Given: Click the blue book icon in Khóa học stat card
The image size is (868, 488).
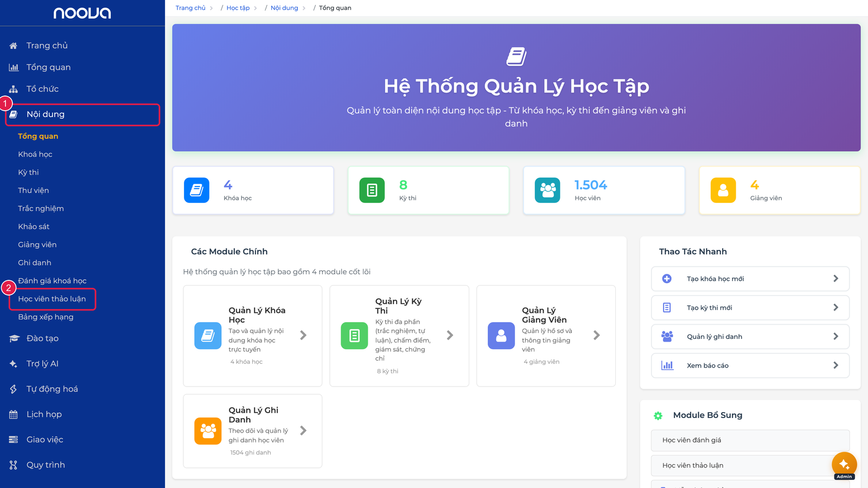Looking at the screenshot, I should pyautogui.click(x=196, y=190).
